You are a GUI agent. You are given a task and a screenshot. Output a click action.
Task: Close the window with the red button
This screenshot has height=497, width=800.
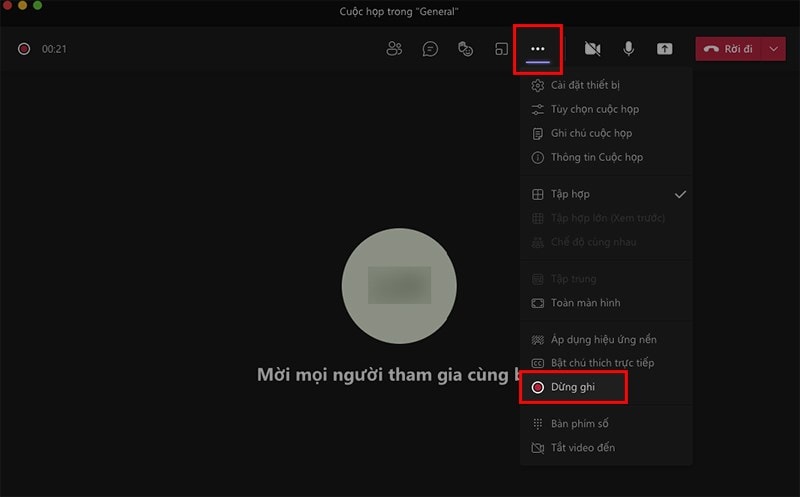[7, 5]
